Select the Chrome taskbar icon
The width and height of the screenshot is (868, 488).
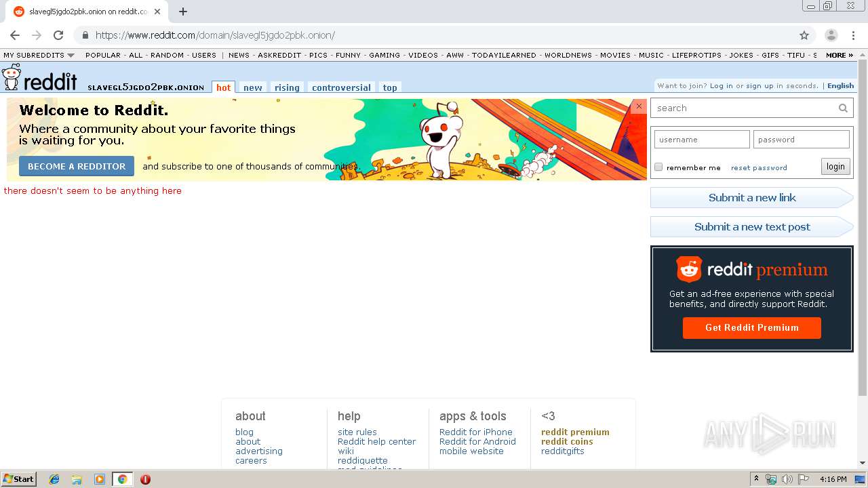click(122, 479)
